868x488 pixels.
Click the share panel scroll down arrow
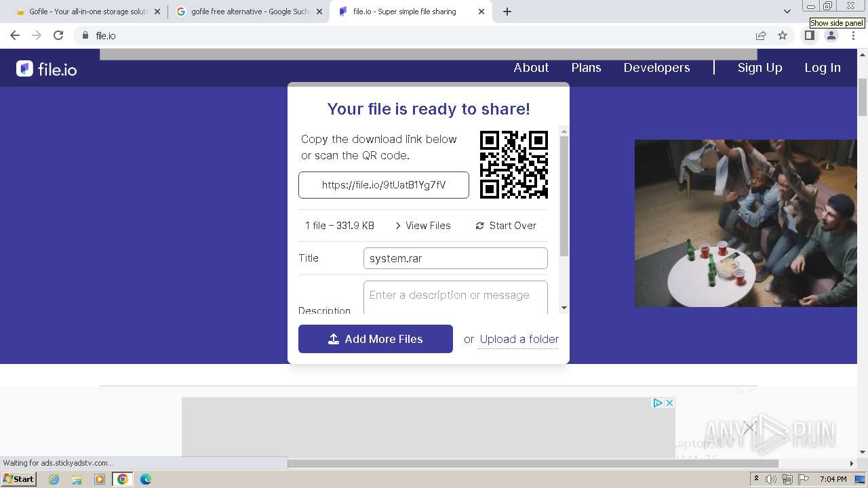coord(564,308)
